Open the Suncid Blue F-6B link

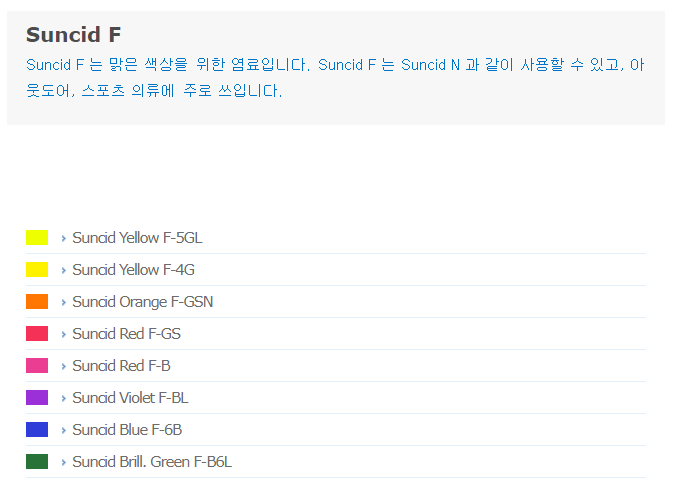(127, 430)
